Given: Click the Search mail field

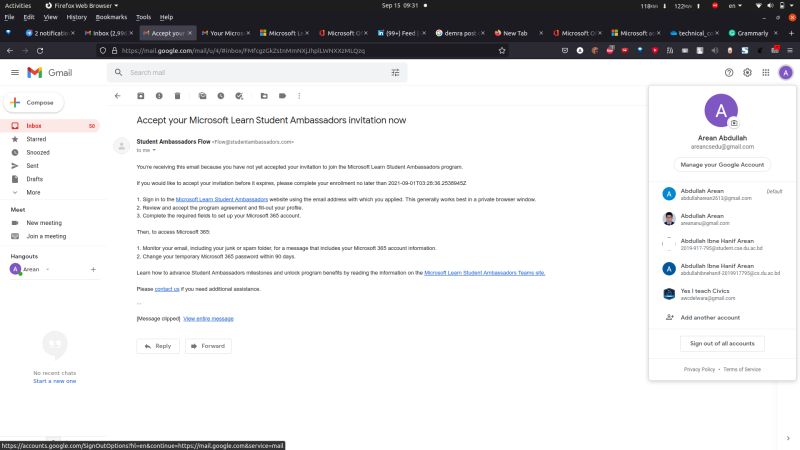Looking at the screenshot, I should (255, 72).
